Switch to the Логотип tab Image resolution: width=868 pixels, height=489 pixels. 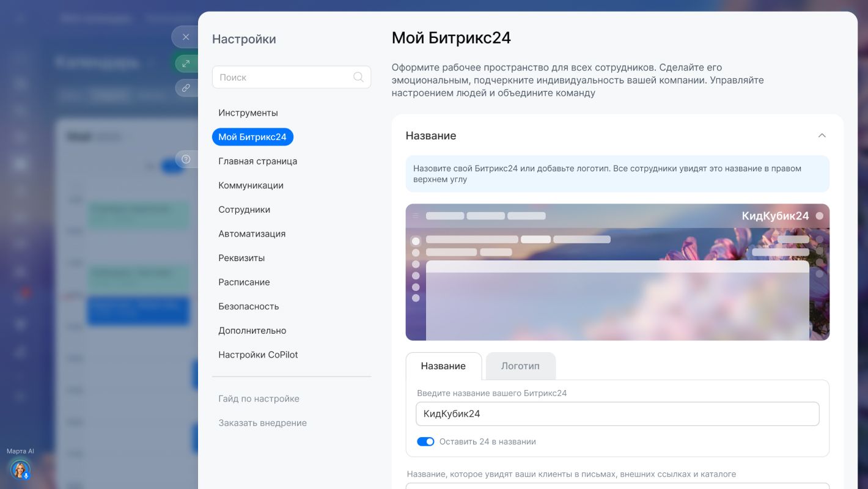520,366
